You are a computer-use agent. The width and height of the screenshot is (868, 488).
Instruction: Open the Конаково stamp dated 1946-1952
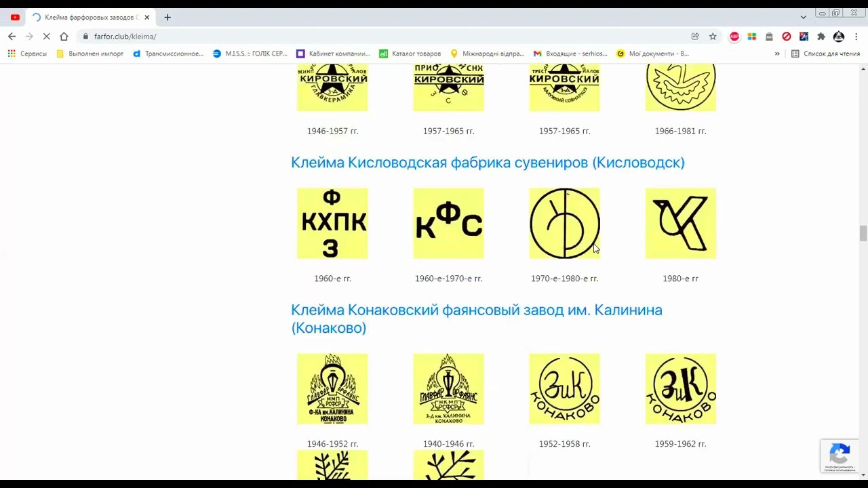[x=332, y=389]
